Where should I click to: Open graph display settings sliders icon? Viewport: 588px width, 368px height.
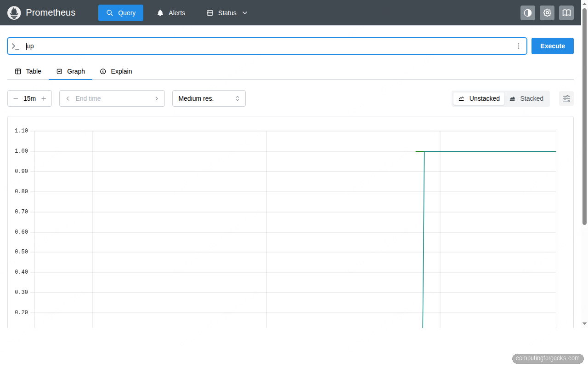pyautogui.click(x=566, y=98)
